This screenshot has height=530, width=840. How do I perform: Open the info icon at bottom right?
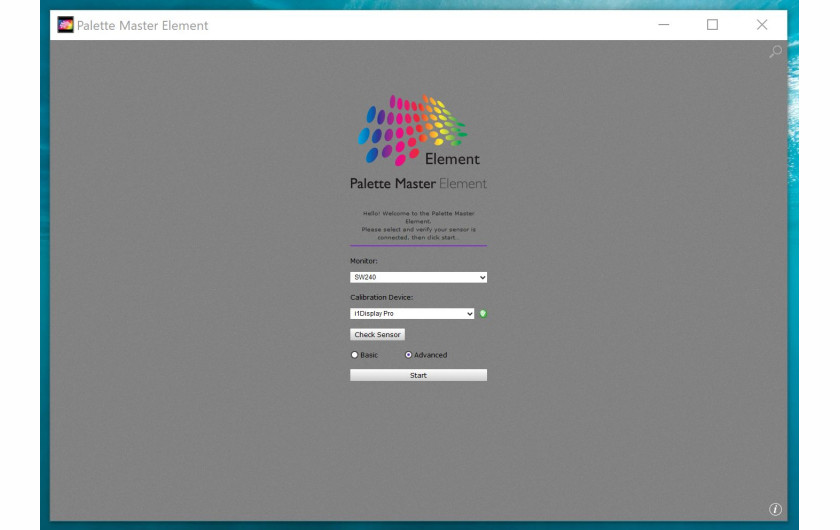(x=775, y=509)
